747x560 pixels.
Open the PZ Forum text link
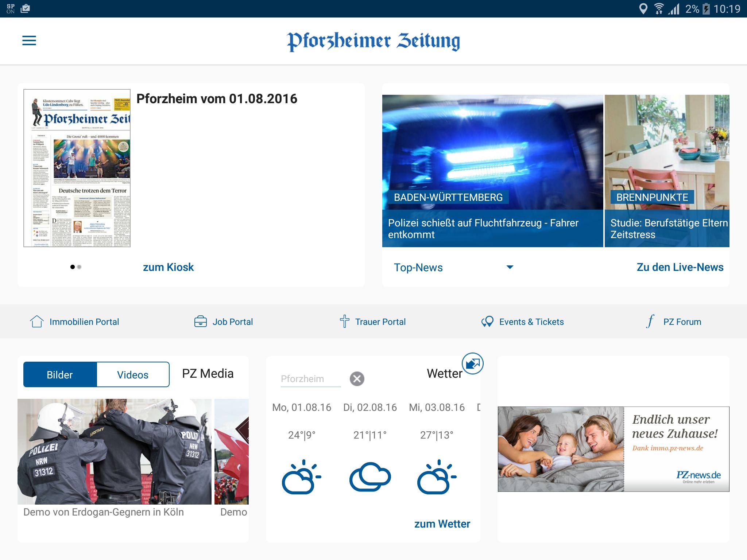click(x=682, y=322)
